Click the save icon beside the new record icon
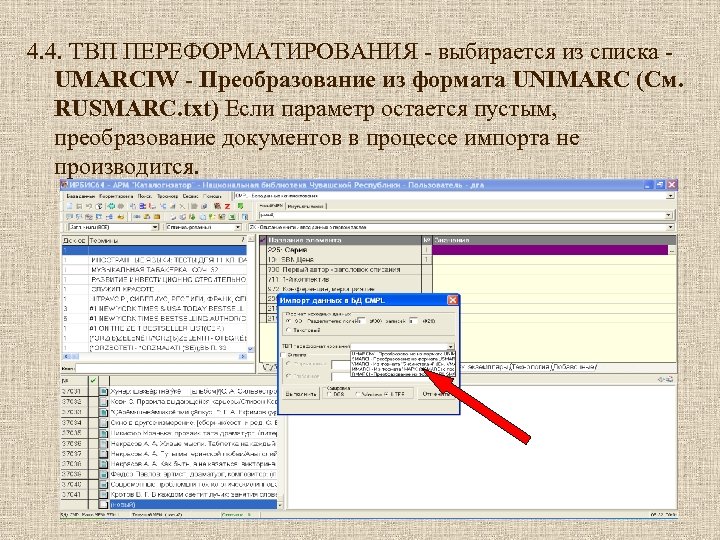720x540 pixels. click(79, 206)
